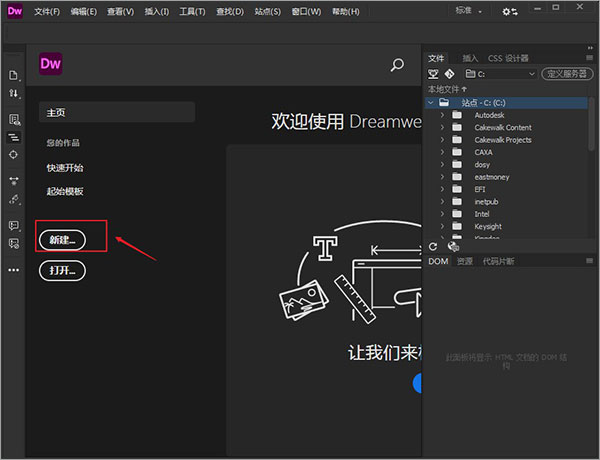The width and height of the screenshot is (600, 460).
Task: Click the 定义服务器 button
Action: (567, 73)
